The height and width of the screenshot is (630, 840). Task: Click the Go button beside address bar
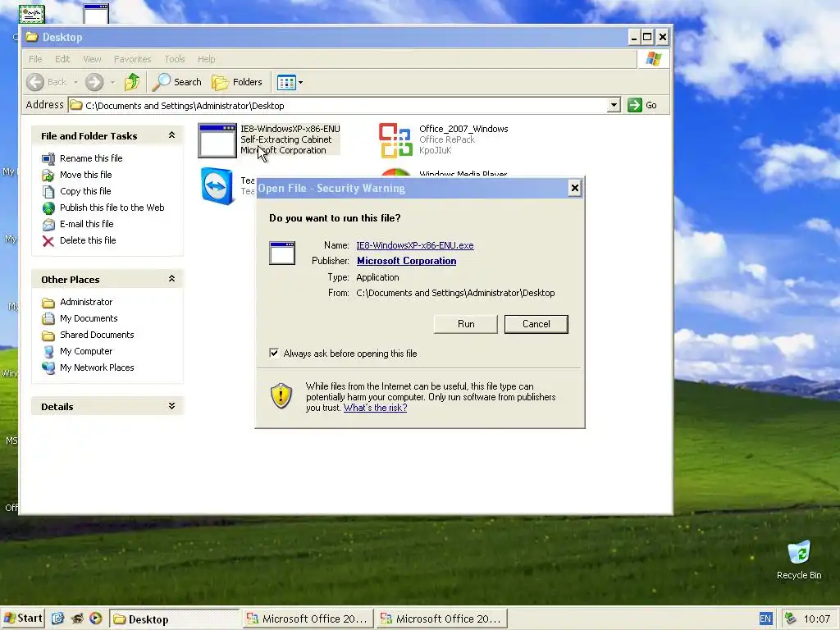[642, 105]
